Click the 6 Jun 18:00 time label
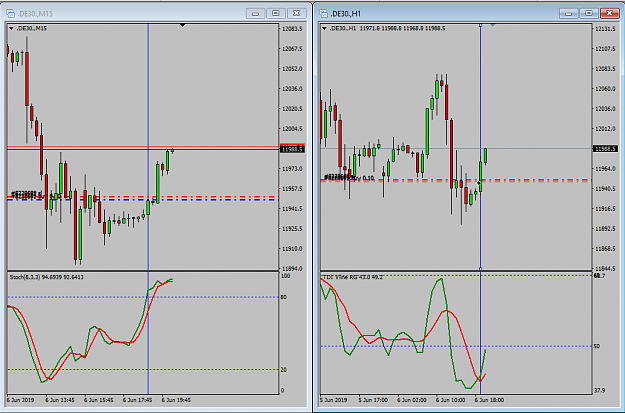 (489, 400)
